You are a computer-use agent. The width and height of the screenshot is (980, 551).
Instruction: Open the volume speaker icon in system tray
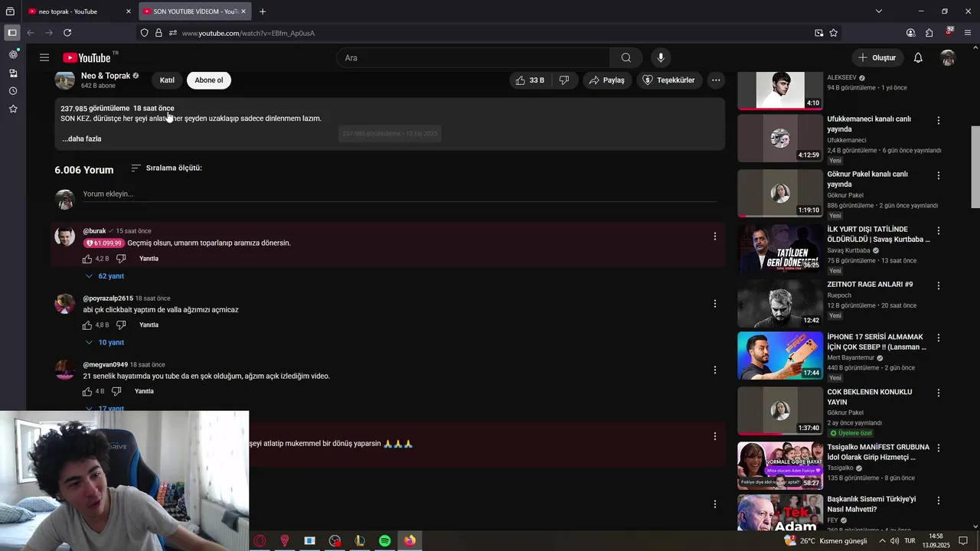[x=894, y=541]
